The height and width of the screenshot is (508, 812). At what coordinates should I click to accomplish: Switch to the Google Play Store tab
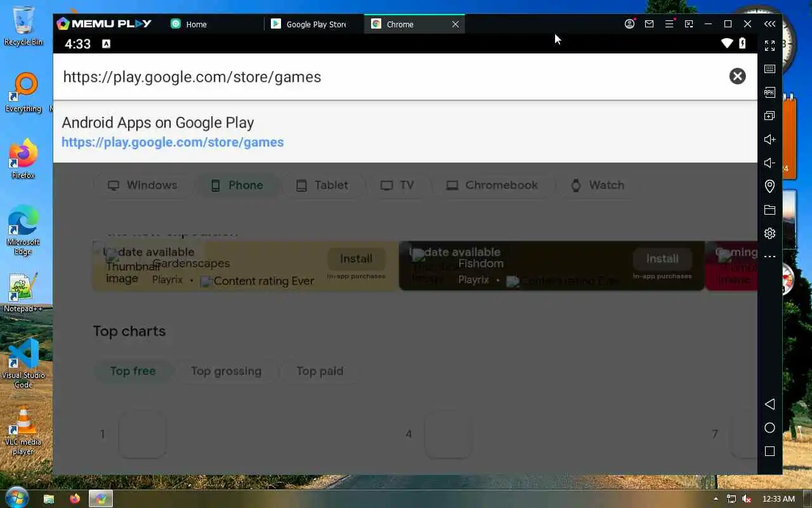pyautogui.click(x=313, y=24)
